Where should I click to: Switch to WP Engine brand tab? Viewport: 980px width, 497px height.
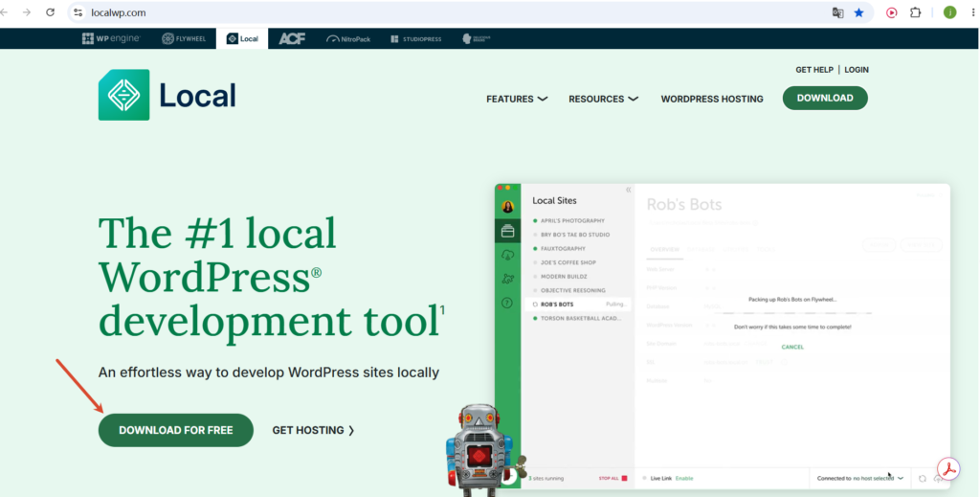[111, 38]
